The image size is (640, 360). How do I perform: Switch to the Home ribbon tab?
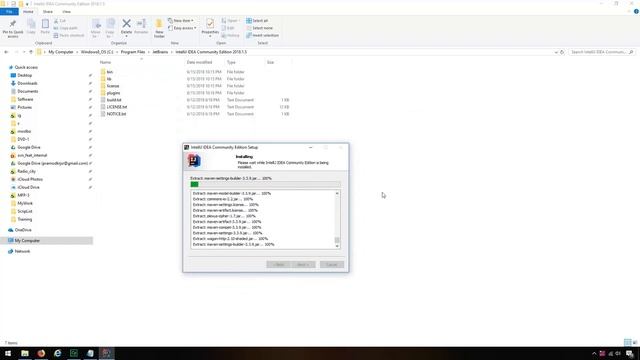28,12
